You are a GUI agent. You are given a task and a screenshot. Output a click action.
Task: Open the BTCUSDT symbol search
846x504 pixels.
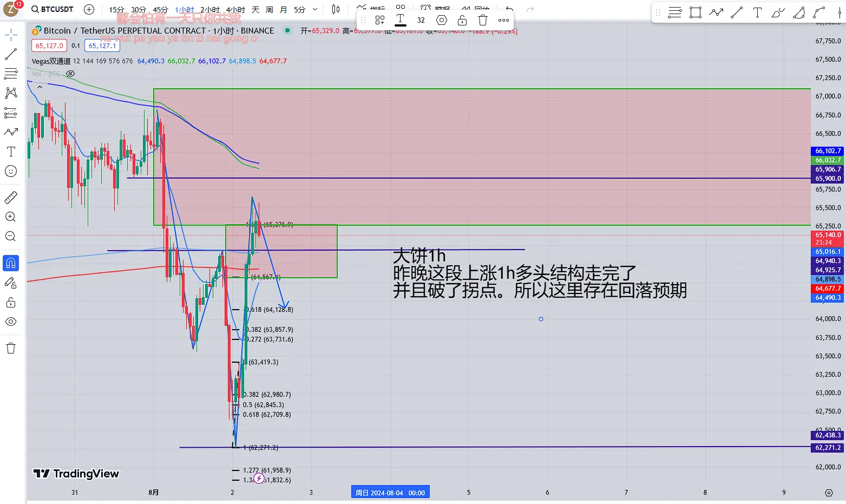point(53,9)
